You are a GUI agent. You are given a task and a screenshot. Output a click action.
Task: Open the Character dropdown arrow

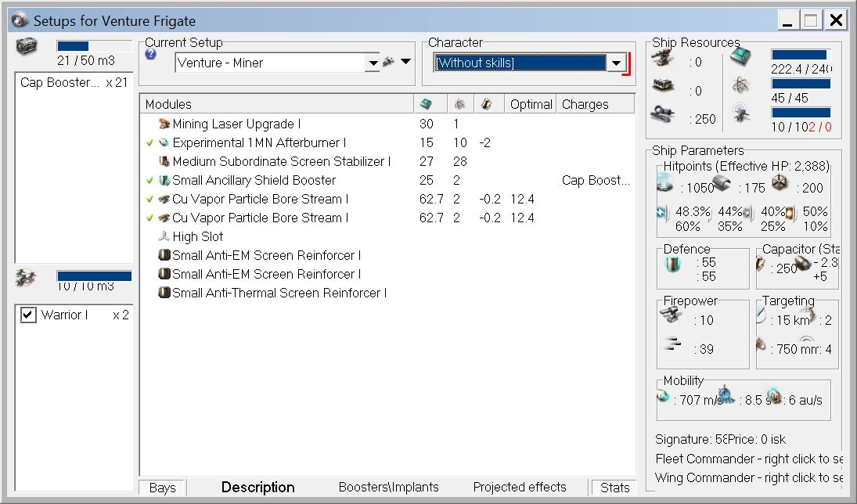pyautogui.click(x=616, y=63)
